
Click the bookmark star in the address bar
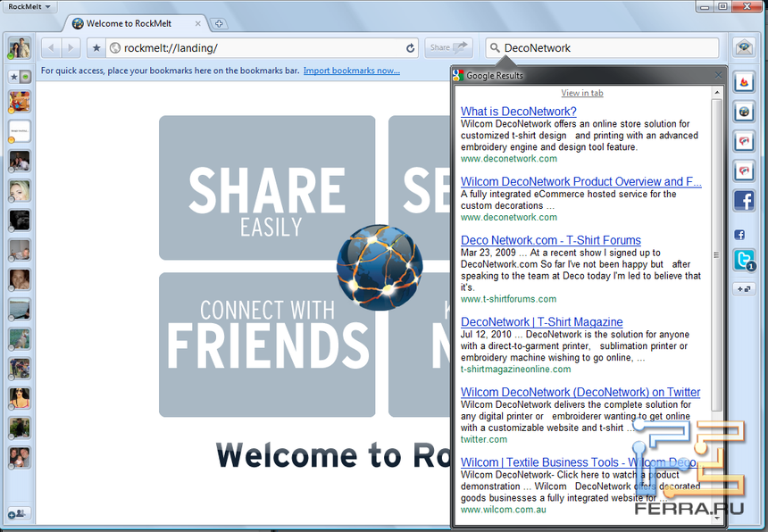click(x=96, y=48)
